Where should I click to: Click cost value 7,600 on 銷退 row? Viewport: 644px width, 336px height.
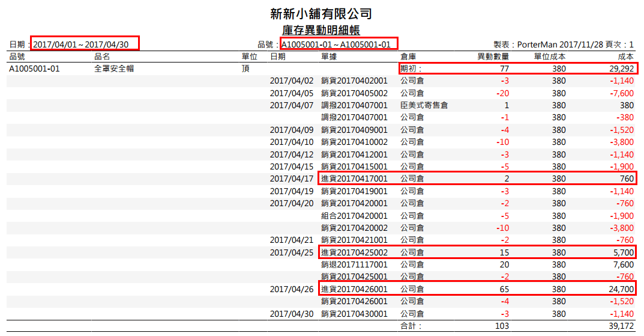[x=624, y=264]
